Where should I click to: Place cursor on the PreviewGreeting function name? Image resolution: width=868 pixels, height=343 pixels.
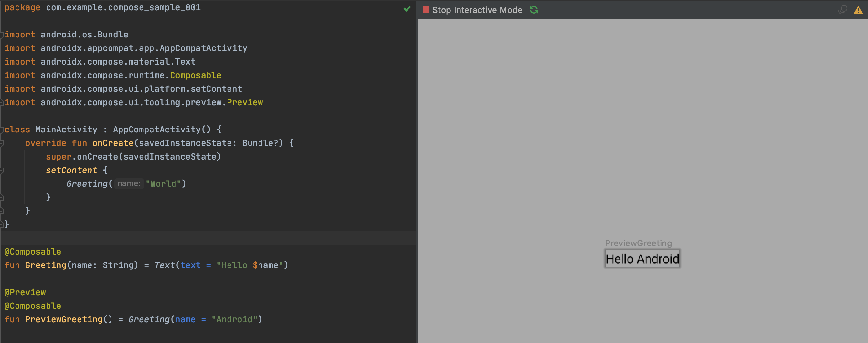click(x=64, y=319)
